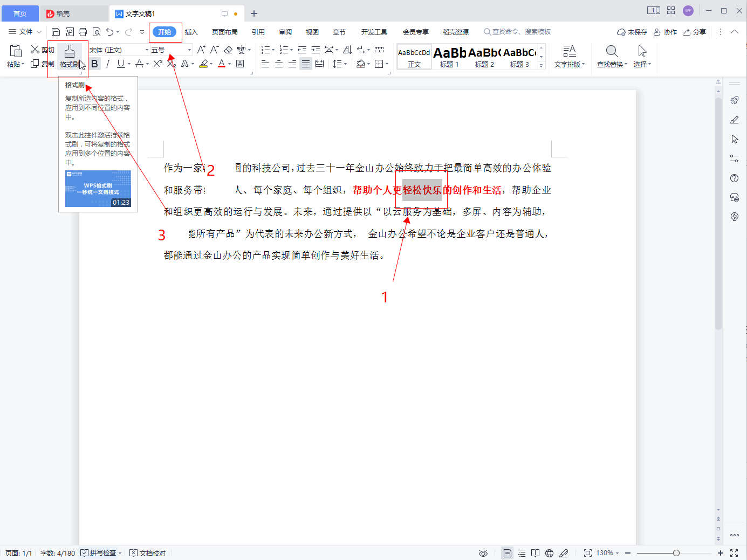Click the rocket icon in right sidebar
Image resolution: width=747 pixels, height=560 pixels.
(x=735, y=100)
